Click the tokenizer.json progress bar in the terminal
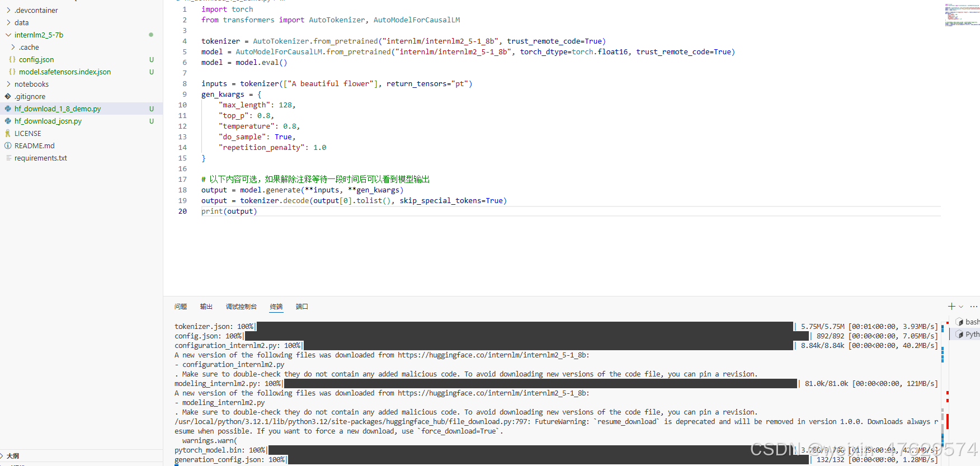 pyautogui.click(x=525, y=327)
